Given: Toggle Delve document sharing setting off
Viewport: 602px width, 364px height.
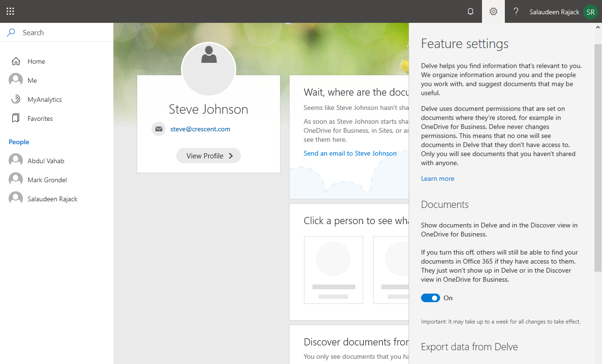Looking at the screenshot, I should coord(431,297).
